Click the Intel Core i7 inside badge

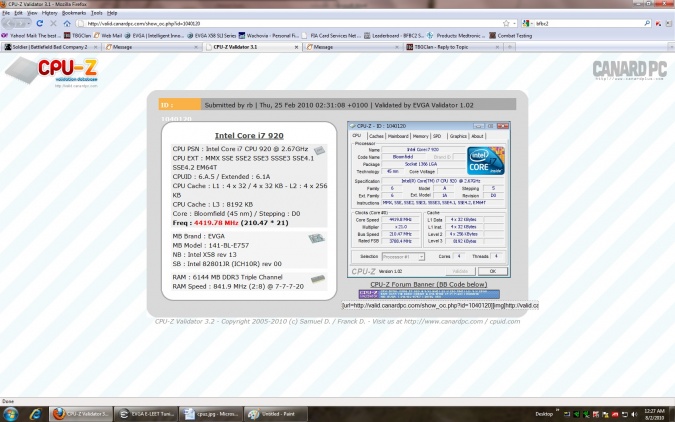coord(486,161)
